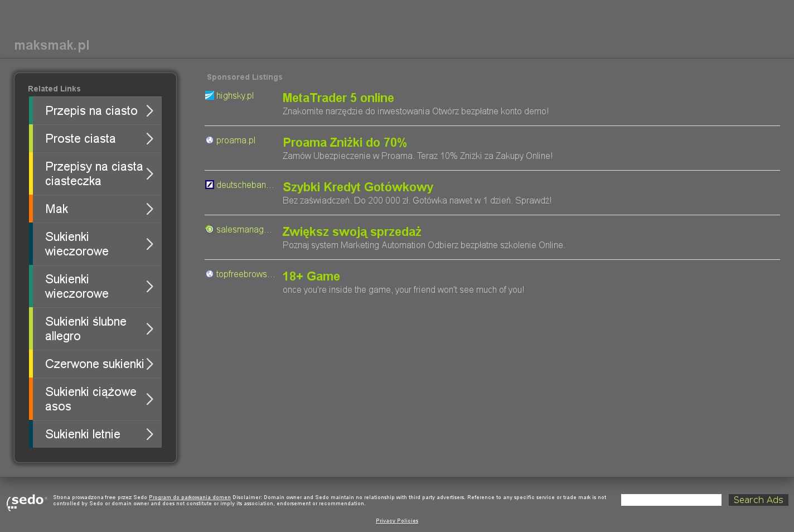Viewport: 794px width, 532px height.
Task: Open the MetaTrader 5 online listing
Action: (x=338, y=98)
